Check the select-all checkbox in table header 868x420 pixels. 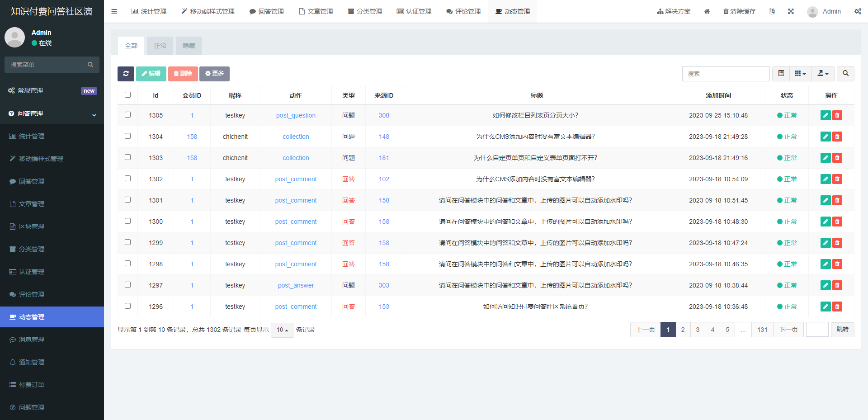(127, 95)
